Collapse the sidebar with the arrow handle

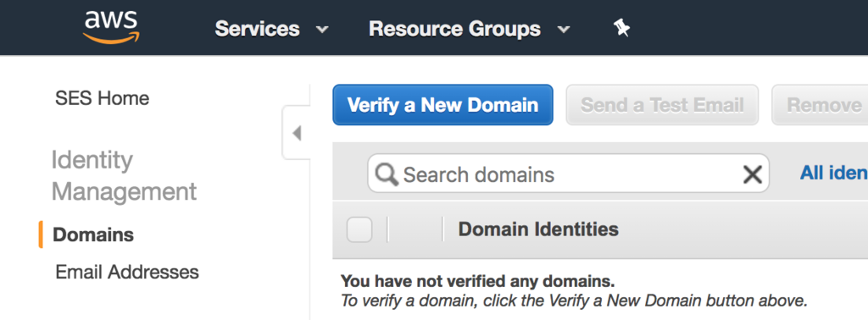pos(296,133)
